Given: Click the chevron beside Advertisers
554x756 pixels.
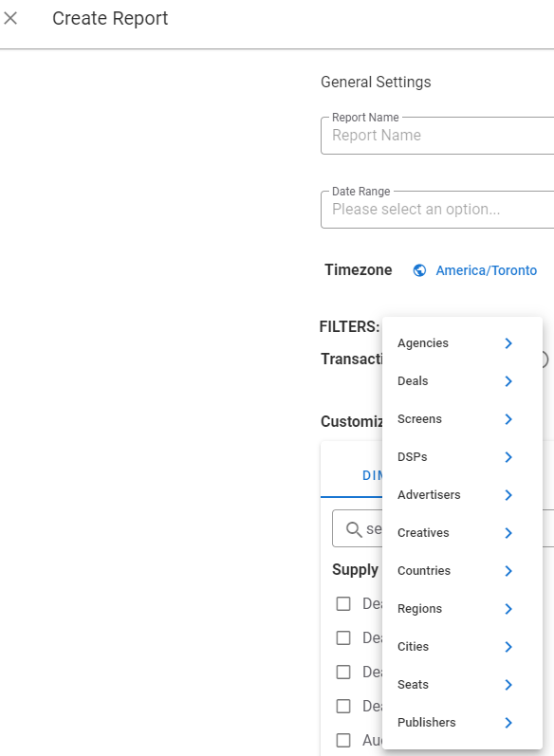Looking at the screenshot, I should 508,495.
